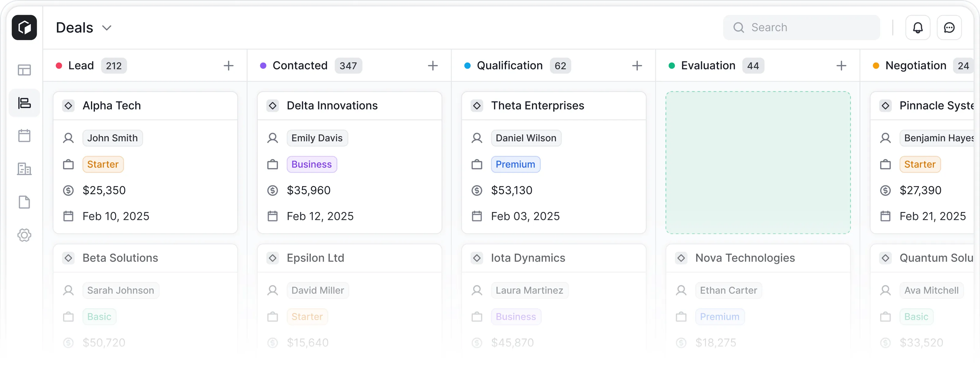980x366 pixels.
Task: Open the dashboard table view icon
Action: (24, 70)
